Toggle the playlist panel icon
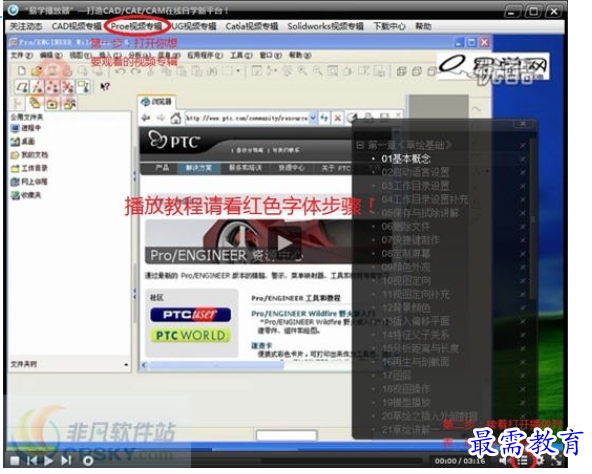Image resolution: width=592 pixels, height=474 pixels. (x=523, y=461)
